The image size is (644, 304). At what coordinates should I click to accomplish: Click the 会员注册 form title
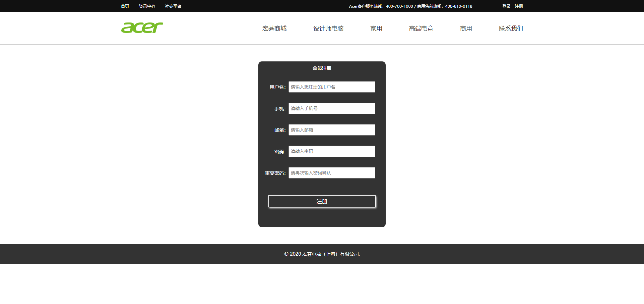(x=322, y=68)
